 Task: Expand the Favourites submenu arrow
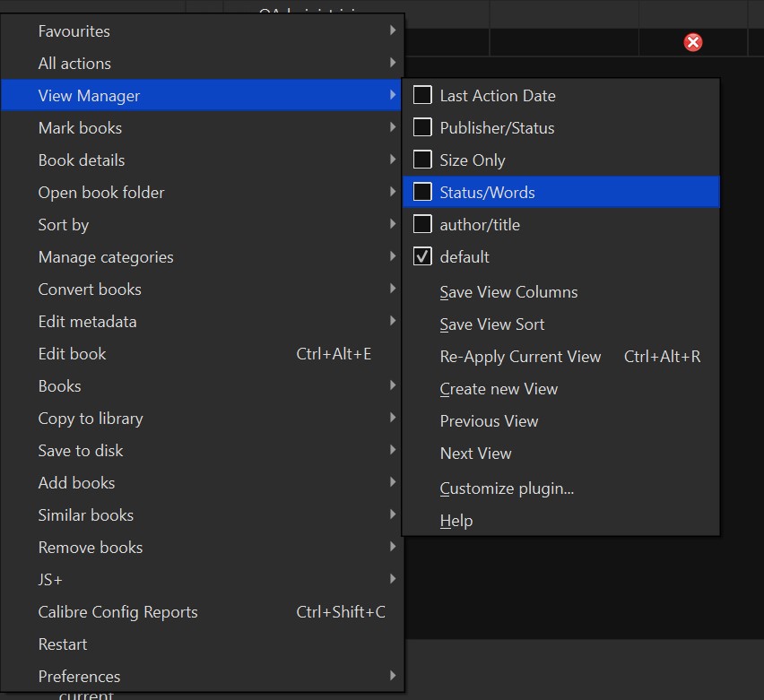pos(393,30)
